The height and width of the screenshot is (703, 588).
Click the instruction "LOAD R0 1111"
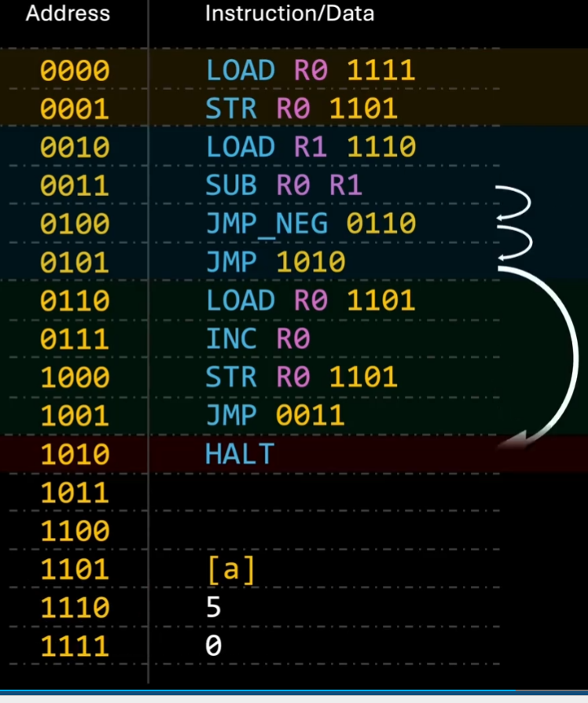point(311,71)
